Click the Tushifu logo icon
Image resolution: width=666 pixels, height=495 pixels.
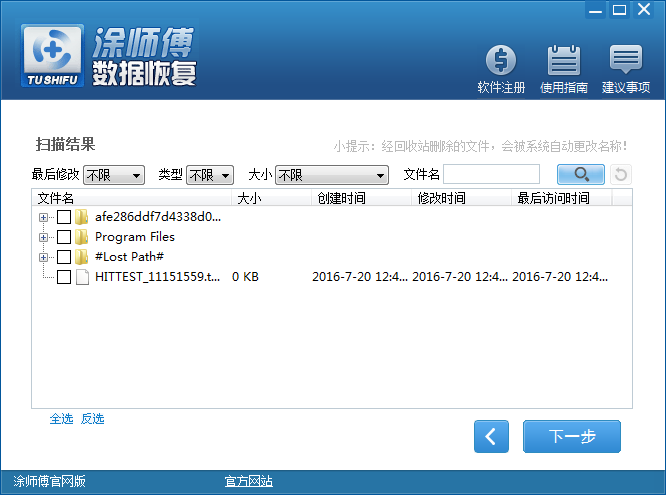pyautogui.click(x=52, y=55)
